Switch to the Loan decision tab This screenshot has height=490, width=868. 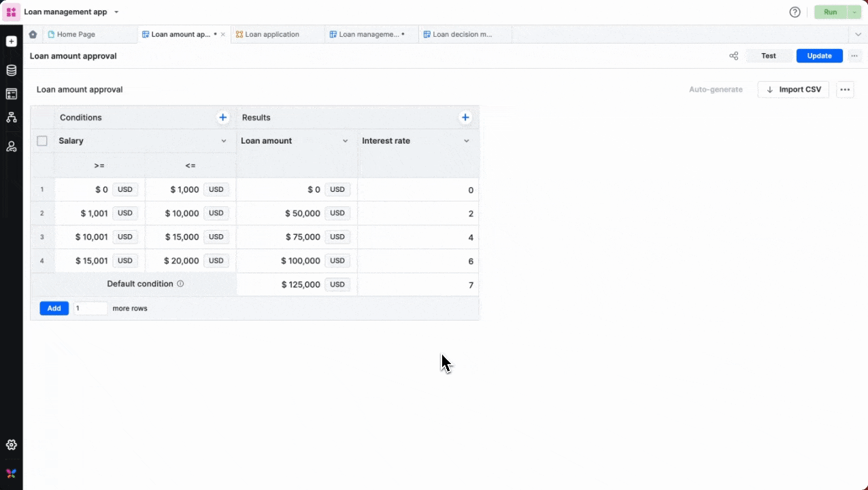click(465, 34)
